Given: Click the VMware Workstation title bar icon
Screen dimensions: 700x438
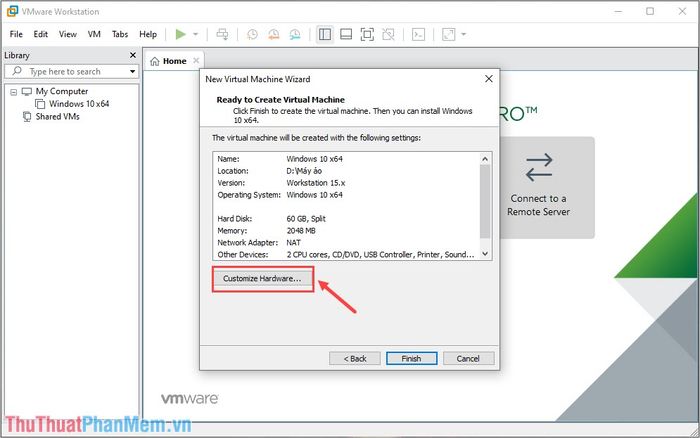Looking at the screenshot, I should pyautogui.click(x=12, y=11).
